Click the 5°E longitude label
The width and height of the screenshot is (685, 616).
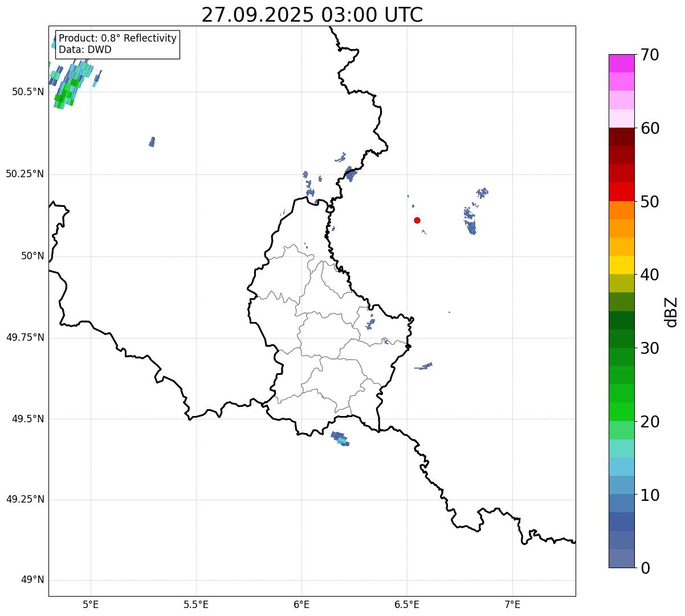pyautogui.click(x=91, y=605)
